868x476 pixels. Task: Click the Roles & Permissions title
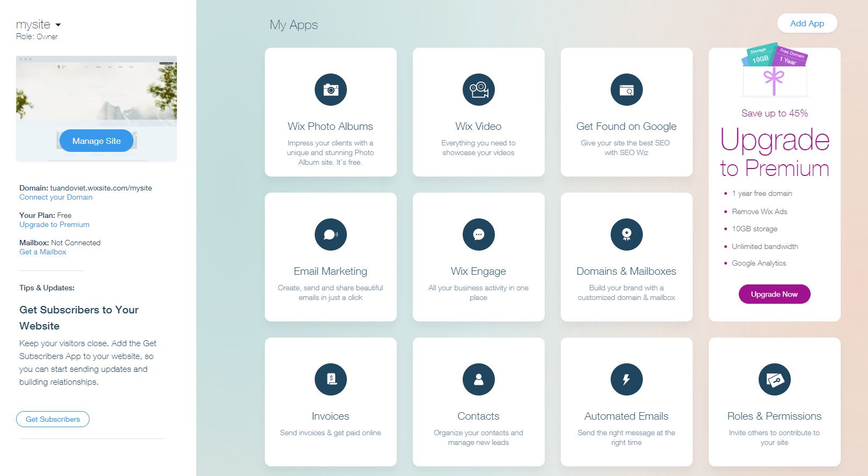774,416
